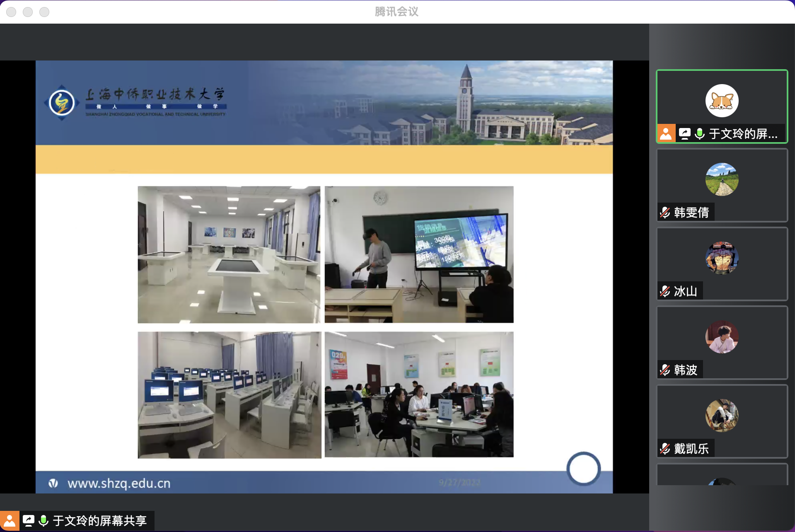Click the screen share icon in 于文玲's tile
Screen dimensions: 795x532
tap(684, 133)
